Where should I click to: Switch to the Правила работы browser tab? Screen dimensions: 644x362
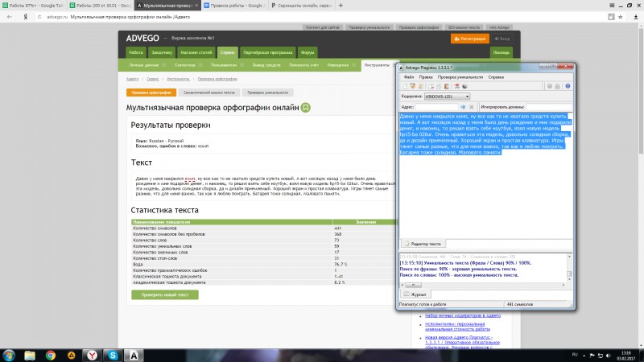(234, 6)
